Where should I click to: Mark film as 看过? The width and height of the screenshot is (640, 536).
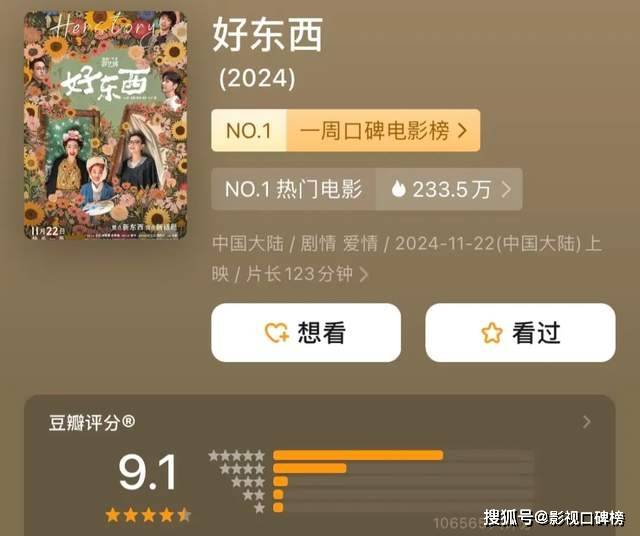520,332
